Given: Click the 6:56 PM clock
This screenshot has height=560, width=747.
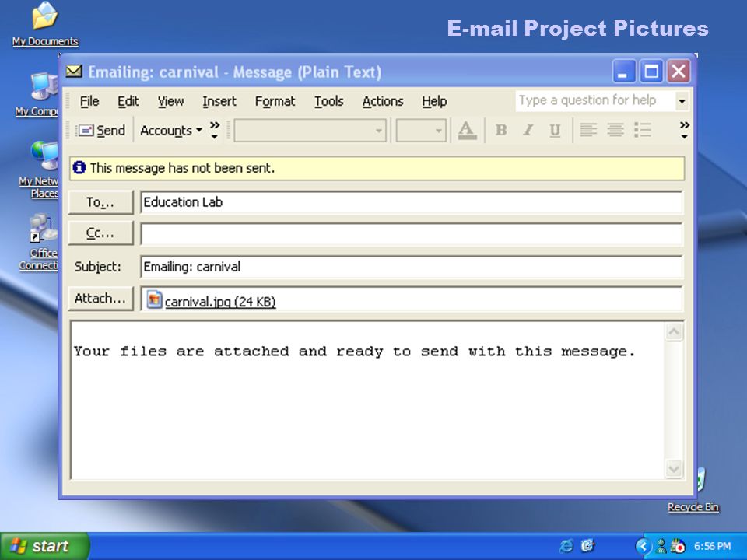Looking at the screenshot, I should point(713,546).
